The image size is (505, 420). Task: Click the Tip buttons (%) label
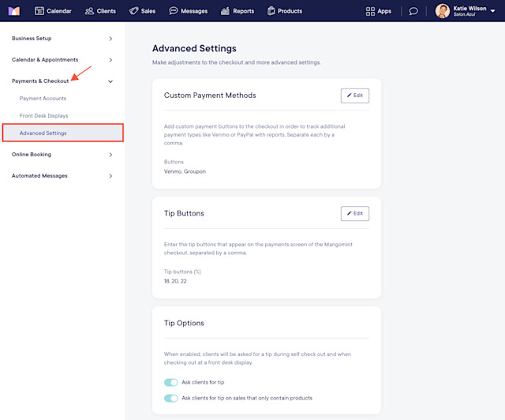[182, 272]
